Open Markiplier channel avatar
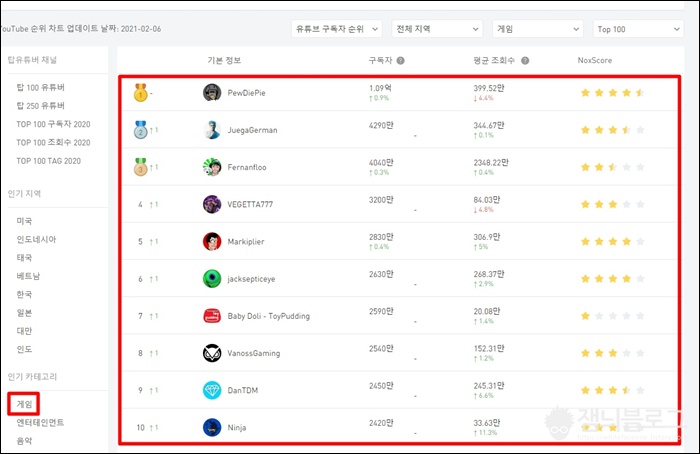This screenshot has height=454, width=700. [212, 242]
